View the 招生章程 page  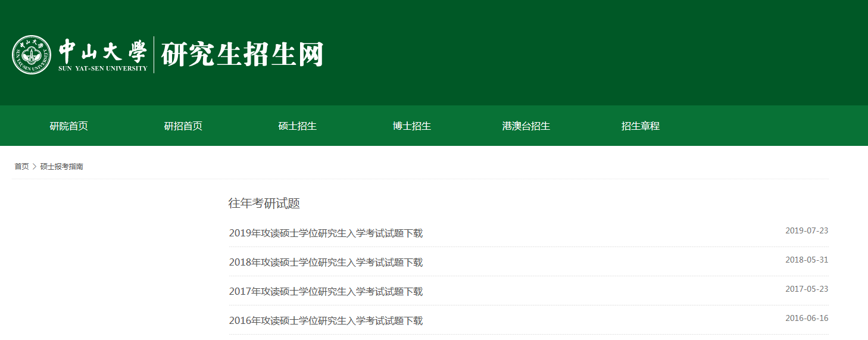pyautogui.click(x=640, y=126)
